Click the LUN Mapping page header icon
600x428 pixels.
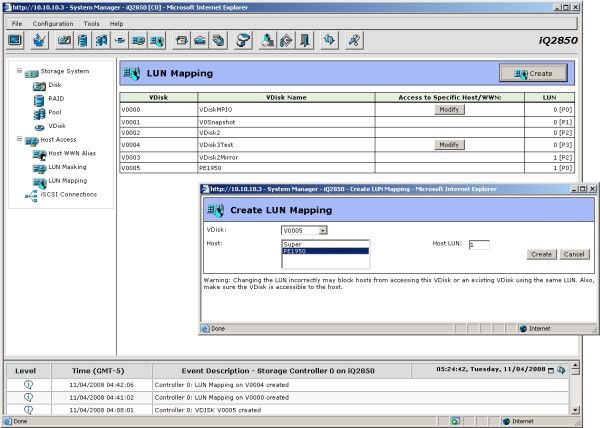pos(132,73)
